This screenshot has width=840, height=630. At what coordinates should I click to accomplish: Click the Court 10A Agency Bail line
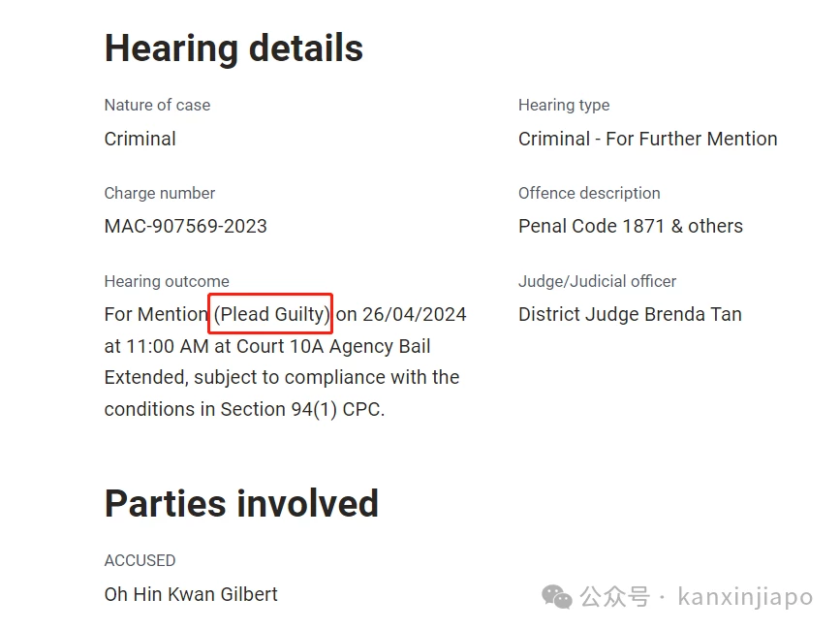(x=333, y=346)
